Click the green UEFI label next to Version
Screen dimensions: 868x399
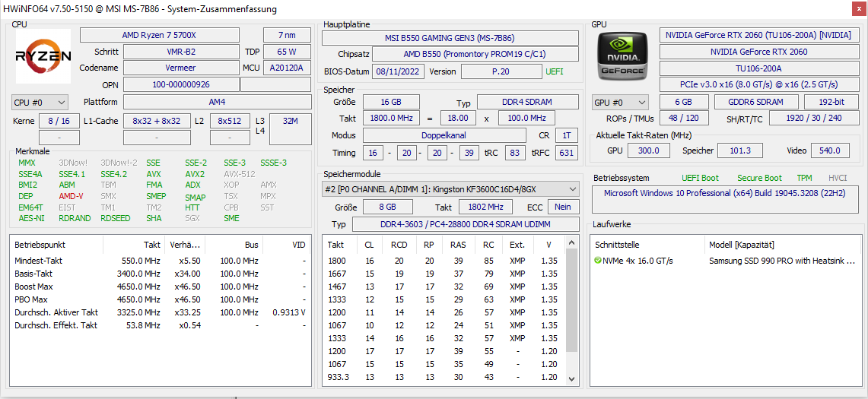(555, 71)
